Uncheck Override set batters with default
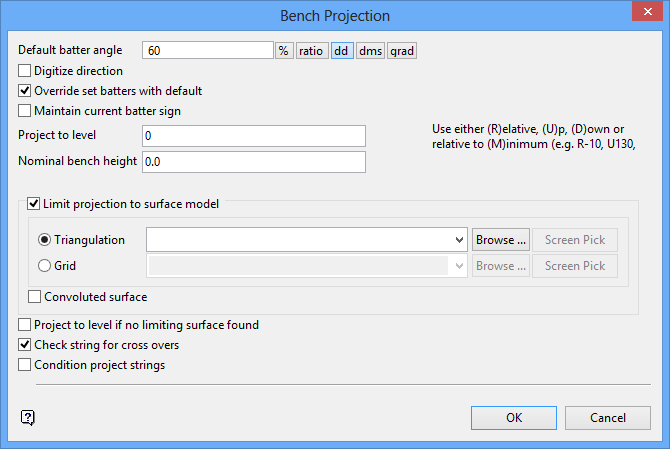Screen dimensions: 670x449 point(25,91)
